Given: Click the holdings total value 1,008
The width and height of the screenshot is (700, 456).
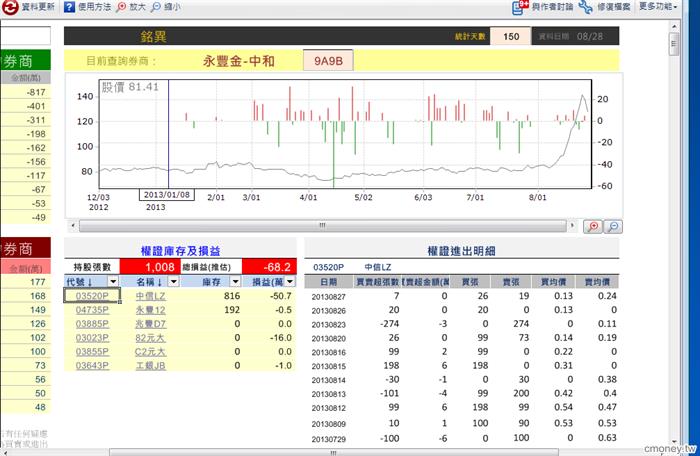Looking at the screenshot, I should 150,267.
